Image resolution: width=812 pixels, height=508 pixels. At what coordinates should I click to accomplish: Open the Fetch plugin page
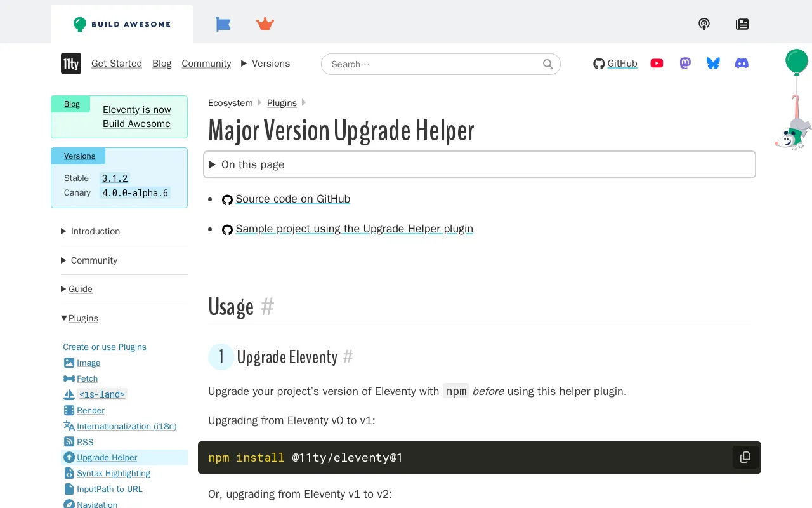[88, 378]
